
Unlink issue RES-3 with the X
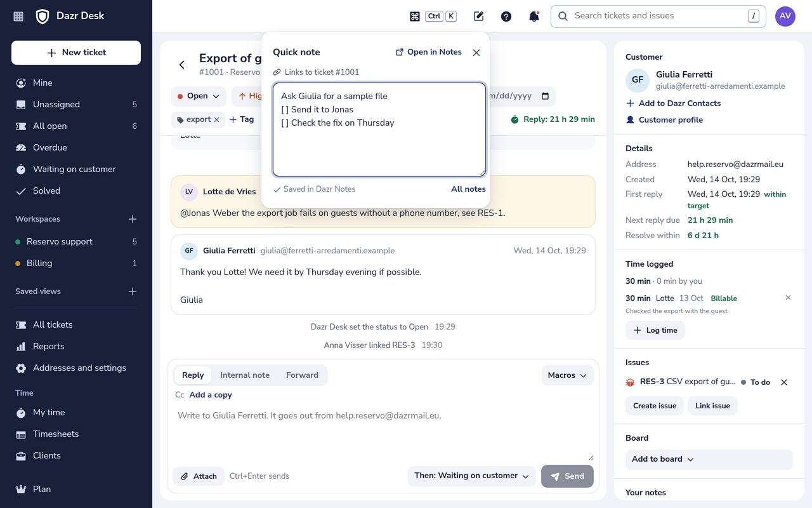(x=784, y=382)
